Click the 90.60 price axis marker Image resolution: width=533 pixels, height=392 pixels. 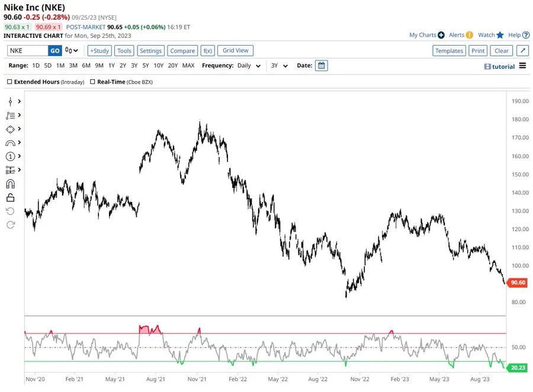coord(517,282)
